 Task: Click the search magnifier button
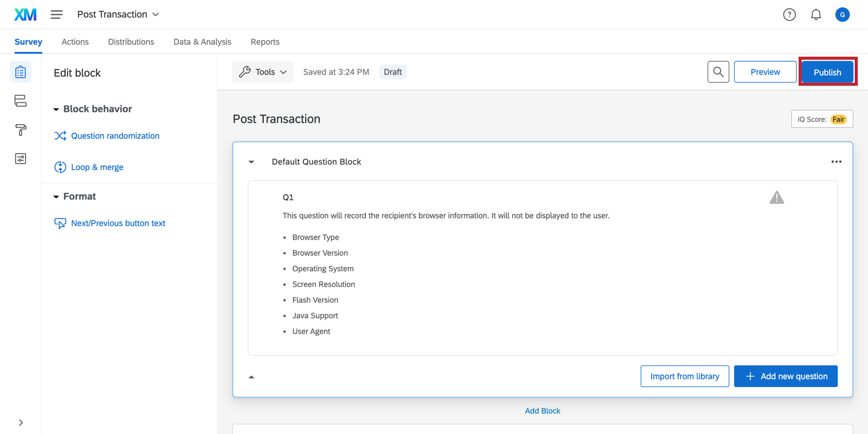click(718, 72)
